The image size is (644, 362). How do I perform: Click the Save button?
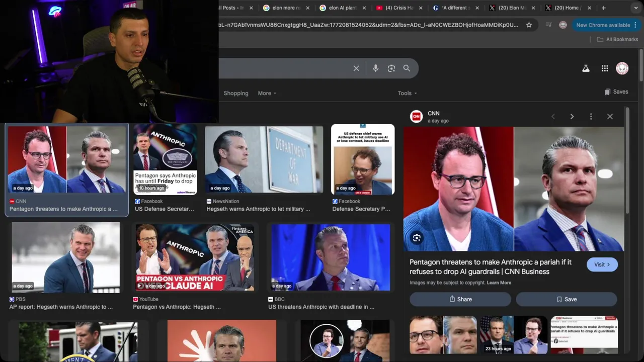(x=567, y=299)
